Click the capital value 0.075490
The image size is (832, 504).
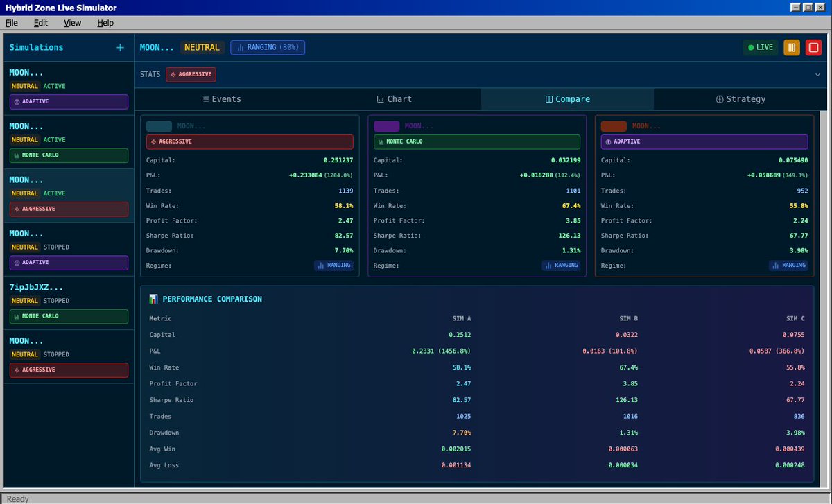[x=793, y=160]
